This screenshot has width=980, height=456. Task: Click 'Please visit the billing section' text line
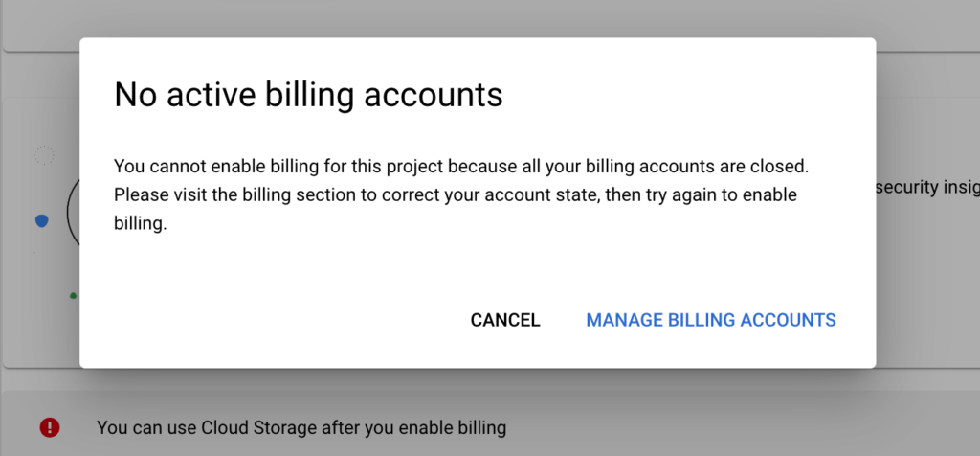tap(456, 195)
